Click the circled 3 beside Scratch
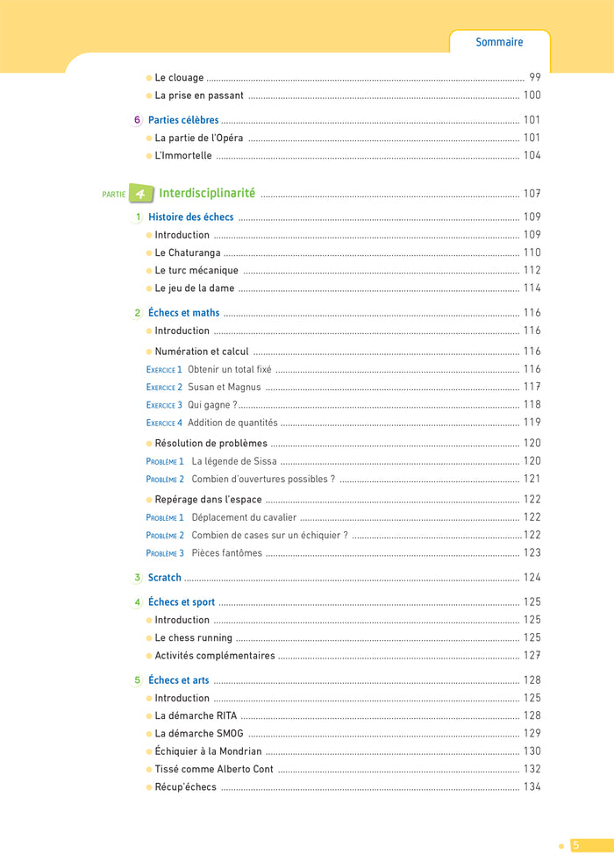This screenshot has height=868, width=614. pyautogui.click(x=138, y=578)
